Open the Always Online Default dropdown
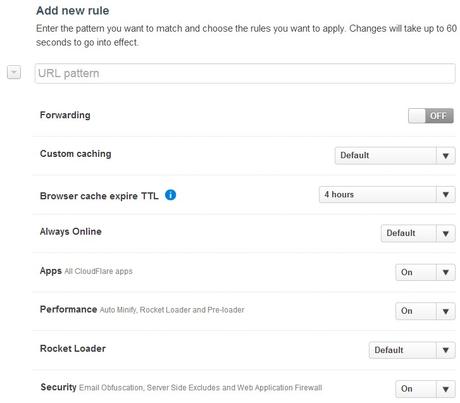 point(418,233)
